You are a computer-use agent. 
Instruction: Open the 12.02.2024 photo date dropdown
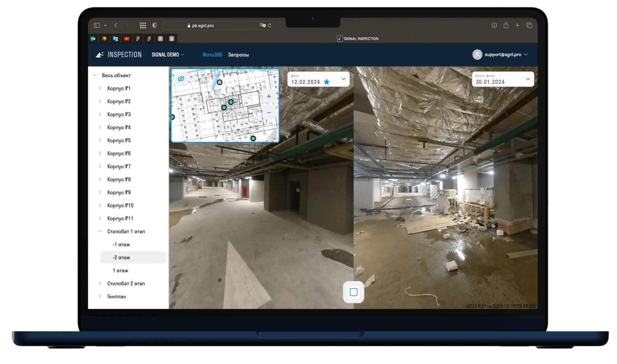point(343,79)
